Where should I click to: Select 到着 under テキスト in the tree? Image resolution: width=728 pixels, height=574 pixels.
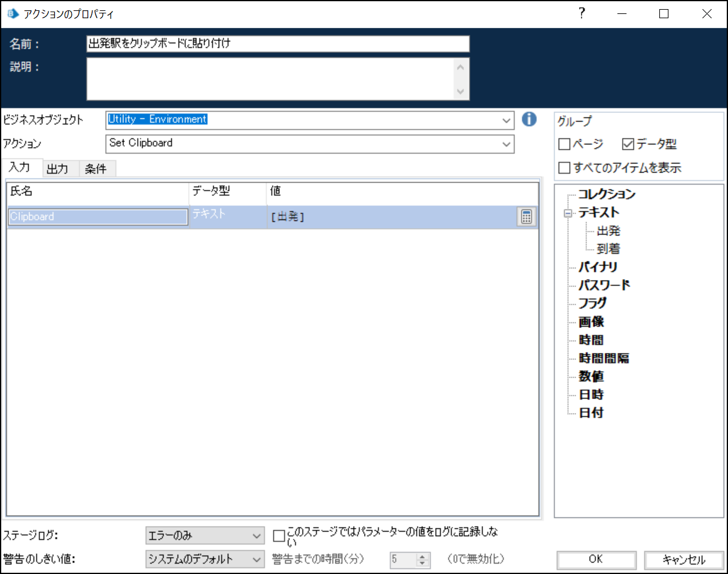606,248
